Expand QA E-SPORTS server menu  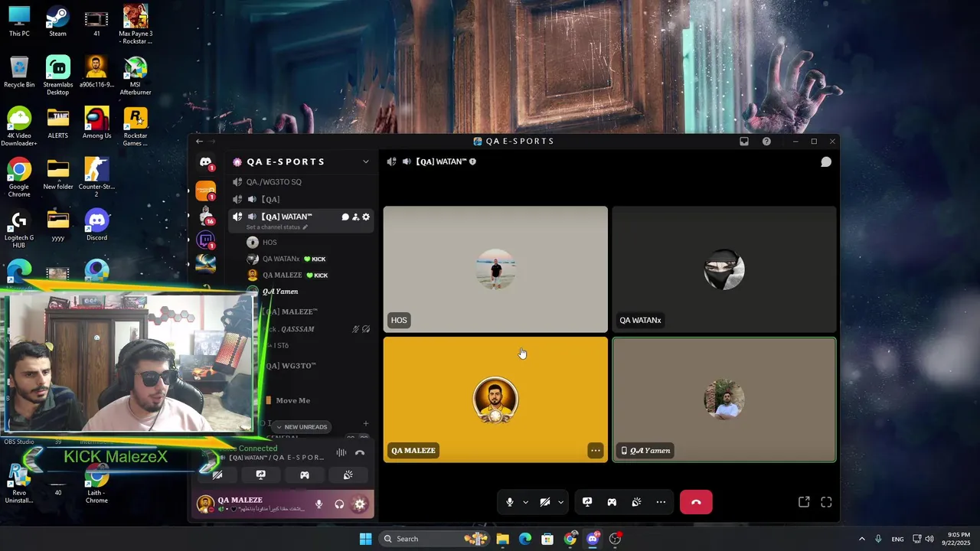click(365, 161)
